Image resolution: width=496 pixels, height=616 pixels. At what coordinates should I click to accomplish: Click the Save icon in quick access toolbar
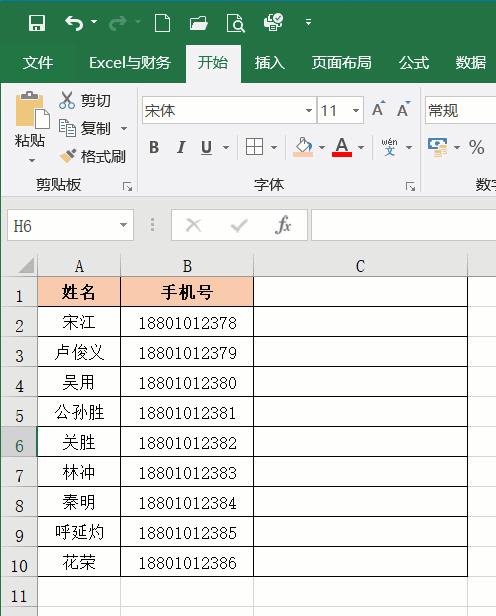coord(37,23)
